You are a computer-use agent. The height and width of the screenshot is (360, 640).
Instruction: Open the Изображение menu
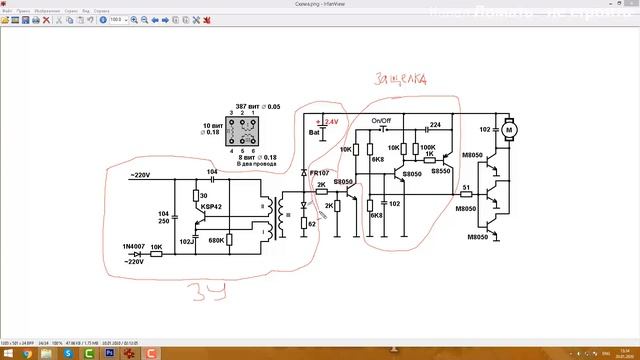click(47, 11)
